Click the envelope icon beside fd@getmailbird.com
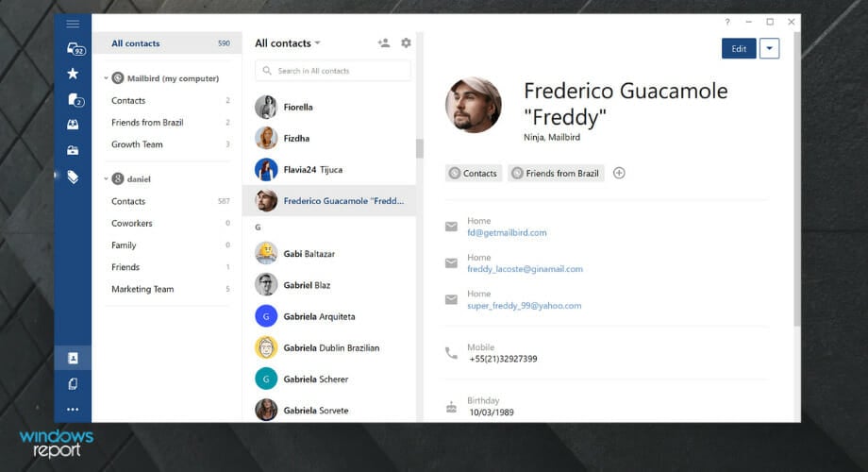 [451, 227]
